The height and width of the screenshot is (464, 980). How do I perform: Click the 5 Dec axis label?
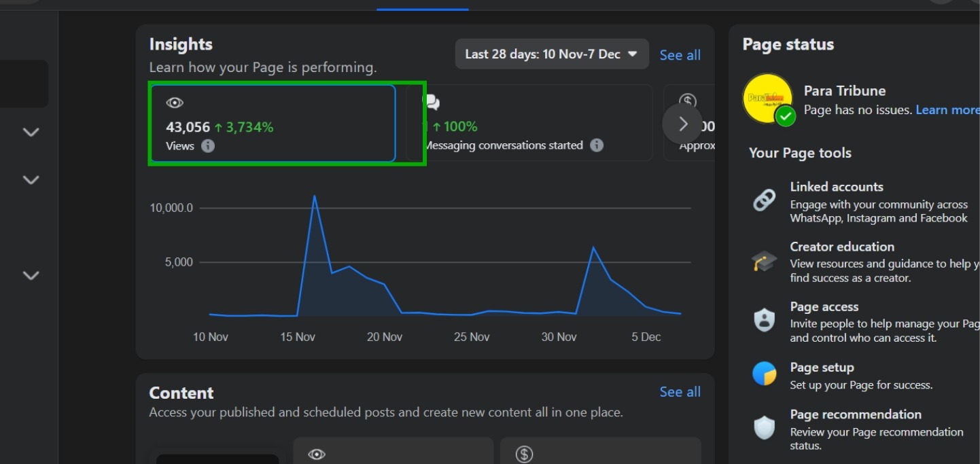tap(646, 337)
